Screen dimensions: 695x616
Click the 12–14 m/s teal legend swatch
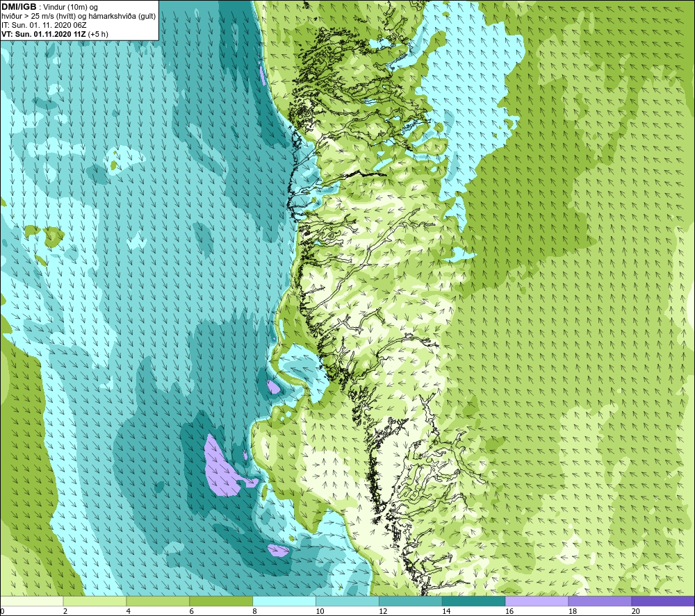tap(411, 601)
